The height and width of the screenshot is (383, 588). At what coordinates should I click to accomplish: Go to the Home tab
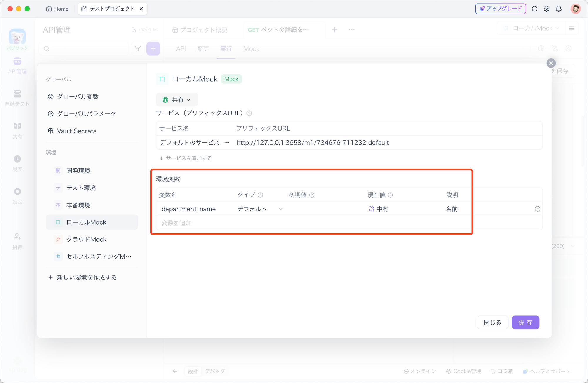[x=57, y=9]
